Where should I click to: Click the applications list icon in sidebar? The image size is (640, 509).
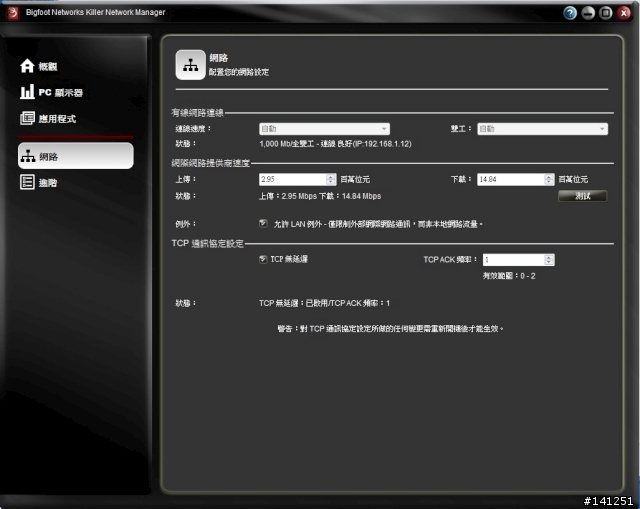(27, 118)
